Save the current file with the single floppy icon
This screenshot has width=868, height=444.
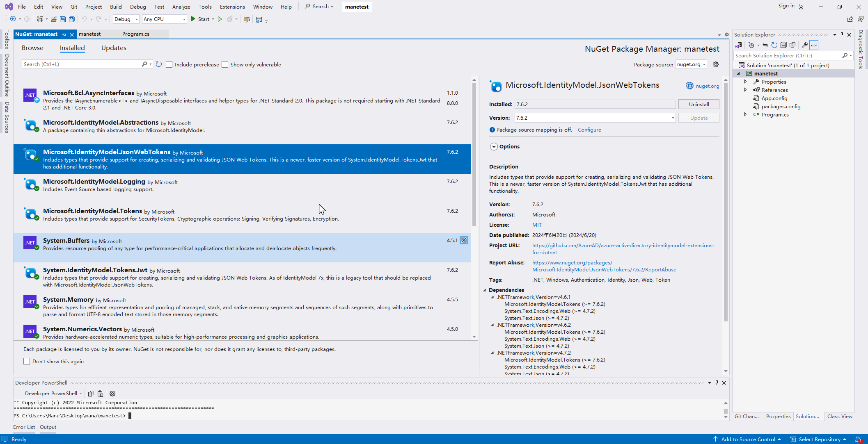(x=62, y=19)
